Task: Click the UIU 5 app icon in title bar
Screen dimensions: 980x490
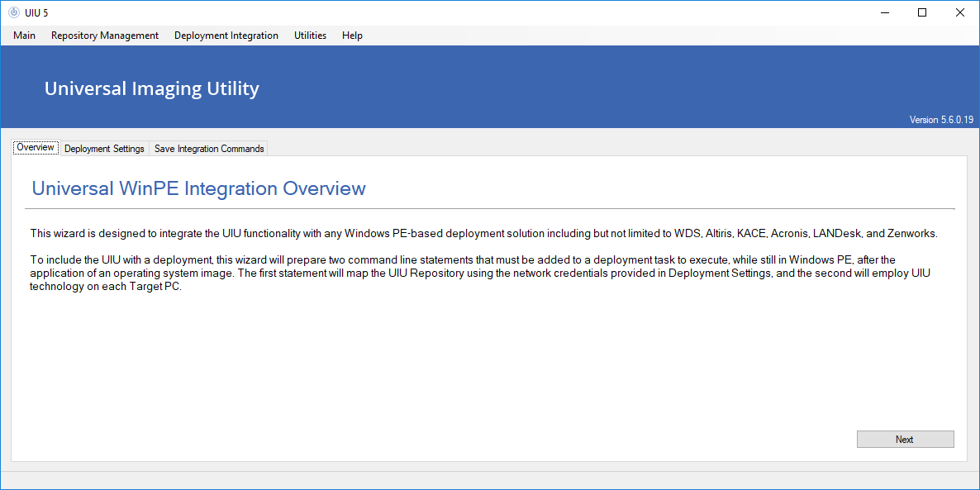Action: tap(14, 12)
